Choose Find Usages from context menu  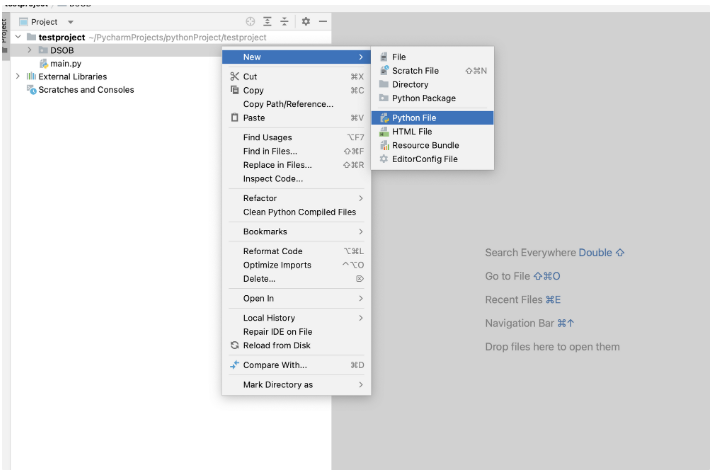coord(297,137)
